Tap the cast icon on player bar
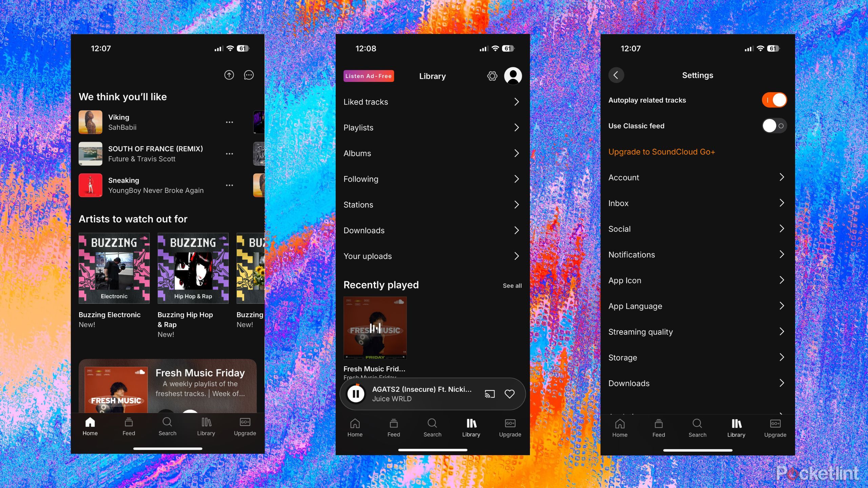 click(490, 393)
